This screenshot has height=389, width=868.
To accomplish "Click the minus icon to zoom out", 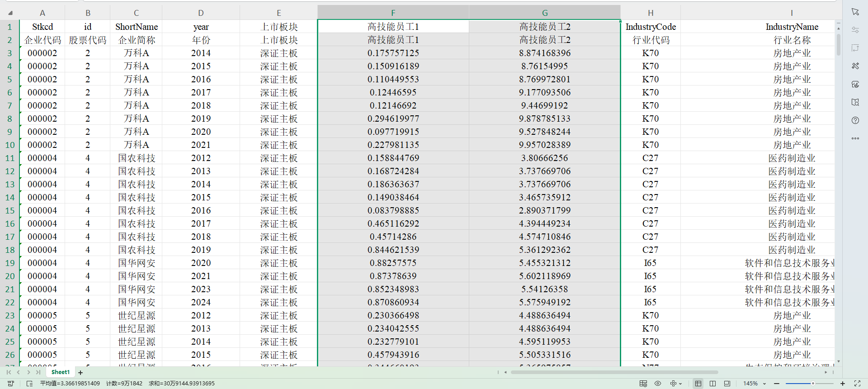I will coord(777,384).
